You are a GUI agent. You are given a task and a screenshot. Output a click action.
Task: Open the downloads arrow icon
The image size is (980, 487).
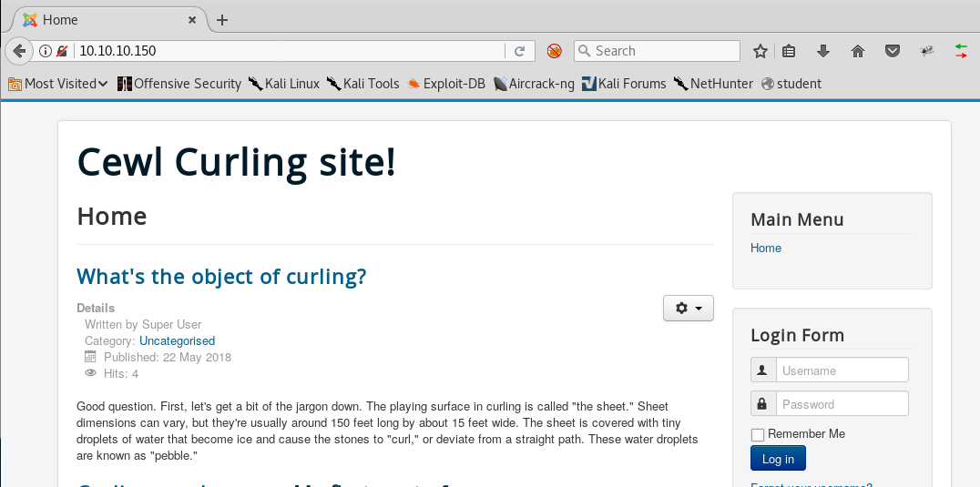(x=823, y=51)
